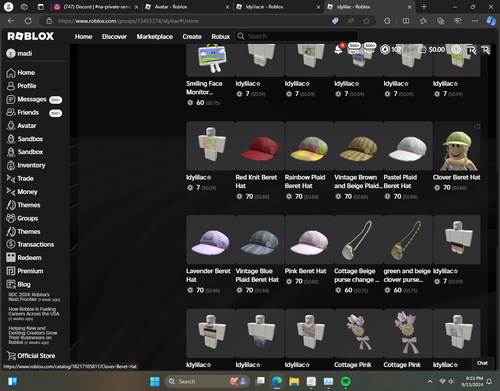Open the Chat button
Image resolution: width=500 pixels, height=391 pixels.
coord(482,363)
